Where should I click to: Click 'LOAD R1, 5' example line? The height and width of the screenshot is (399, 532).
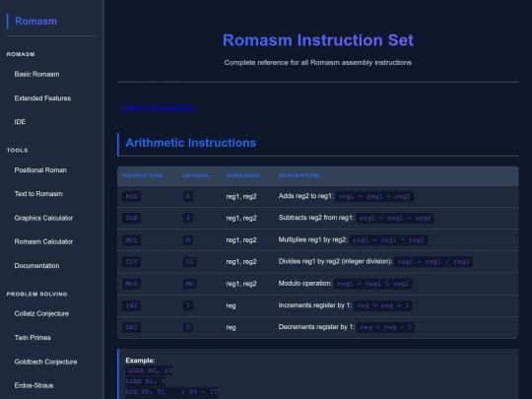146,381
